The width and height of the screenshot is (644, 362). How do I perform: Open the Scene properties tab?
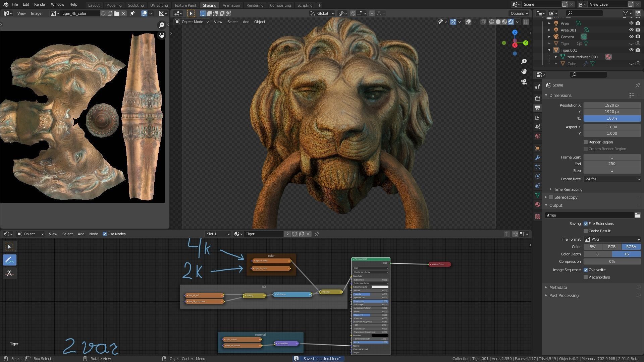point(538,127)
